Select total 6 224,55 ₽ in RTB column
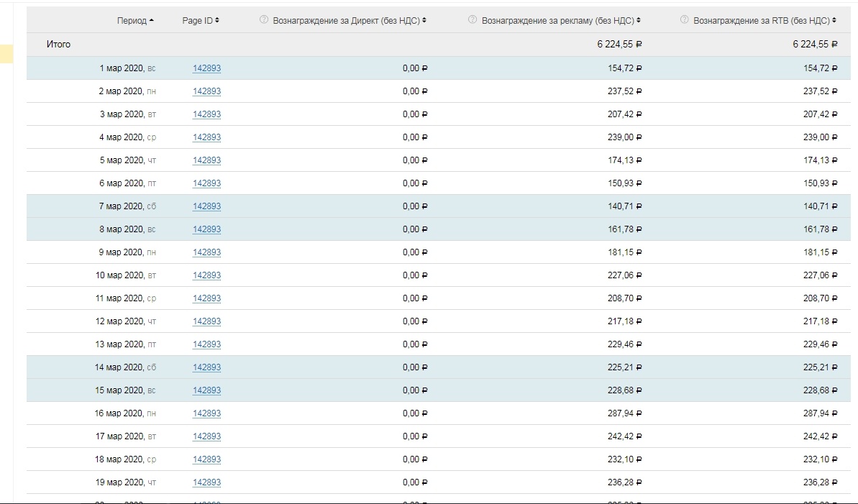 click(815, 45)
